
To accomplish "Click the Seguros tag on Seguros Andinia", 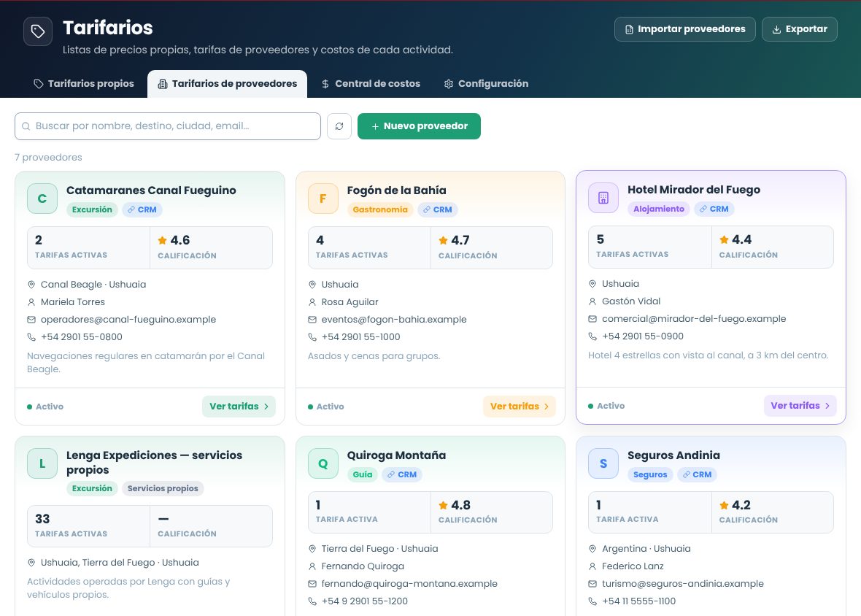I will click(x=650, y=475).
